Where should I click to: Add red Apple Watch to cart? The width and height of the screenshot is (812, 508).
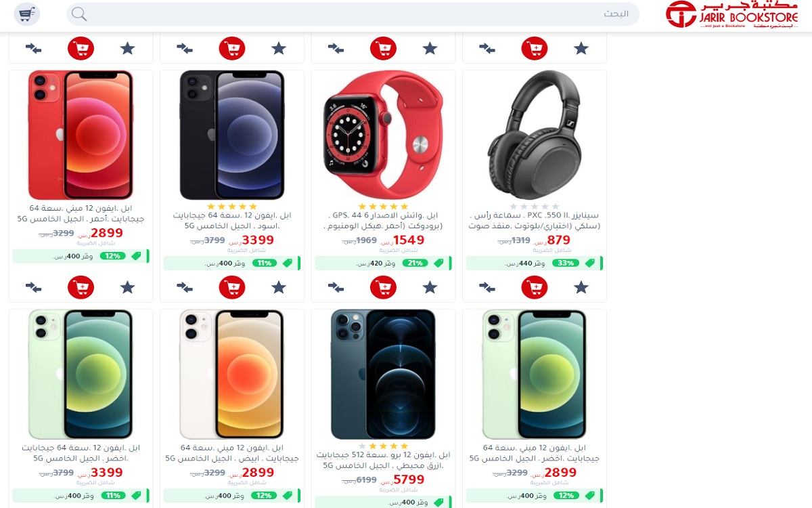coord(384,288)
